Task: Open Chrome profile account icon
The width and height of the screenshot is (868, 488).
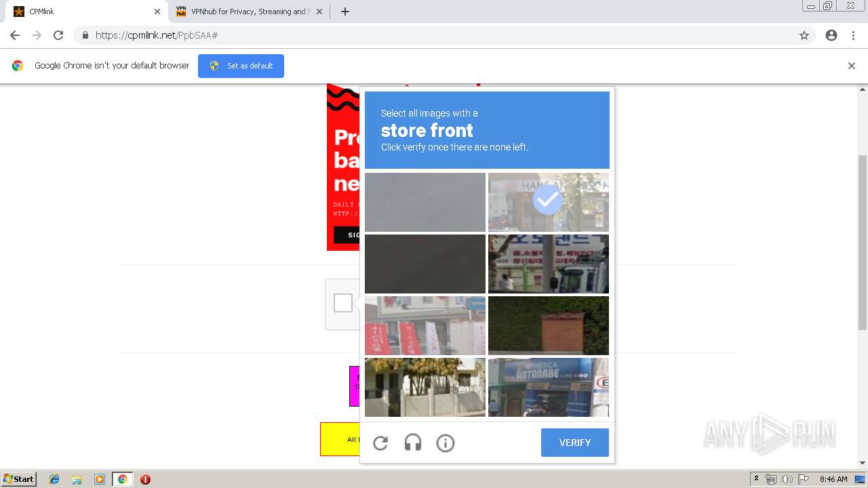Action: pyautogui.click(x=831, y=35)
